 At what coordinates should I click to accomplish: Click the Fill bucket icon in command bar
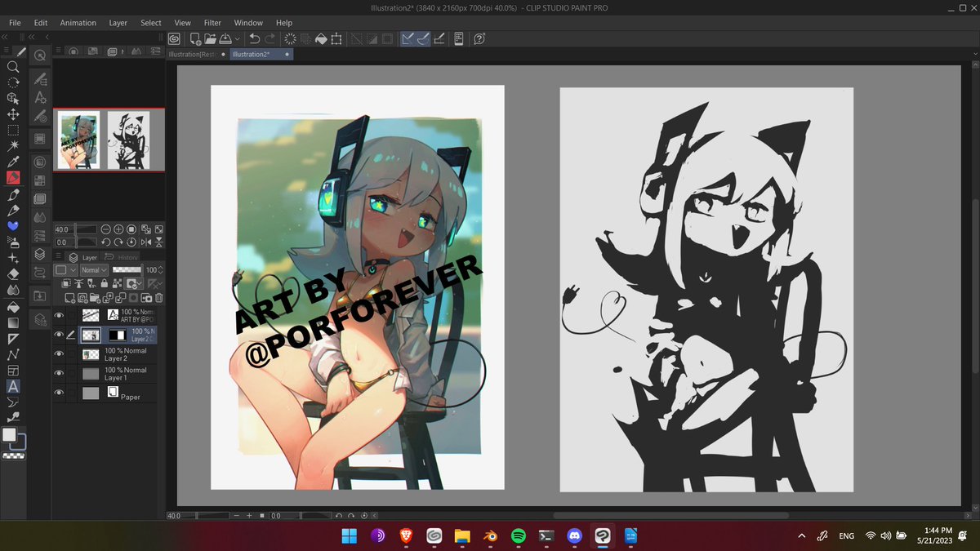tap(321, 38)
